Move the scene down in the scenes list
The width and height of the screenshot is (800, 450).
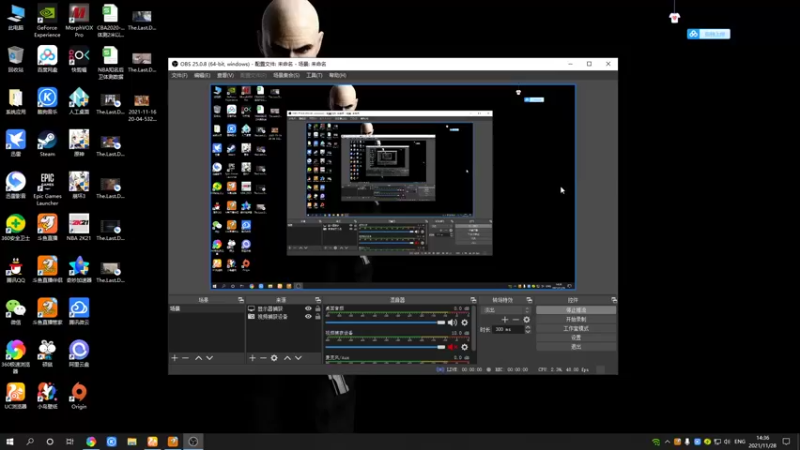tap(210, 358)
